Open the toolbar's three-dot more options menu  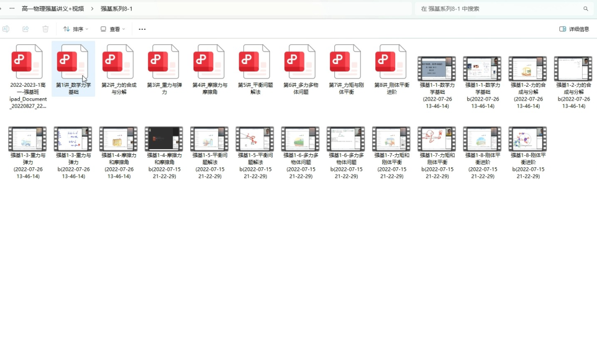[142, 29]
